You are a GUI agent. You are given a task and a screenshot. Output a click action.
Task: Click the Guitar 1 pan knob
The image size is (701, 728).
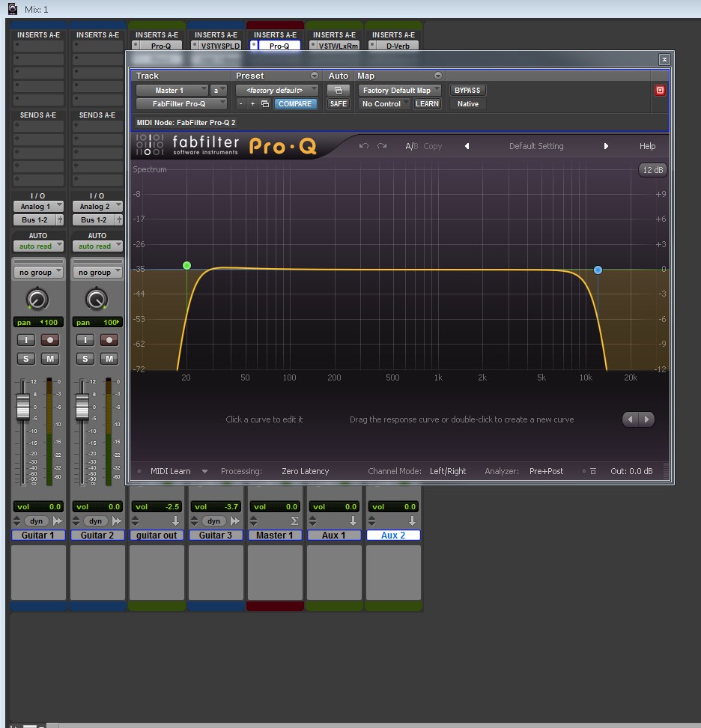coord(37,300)
